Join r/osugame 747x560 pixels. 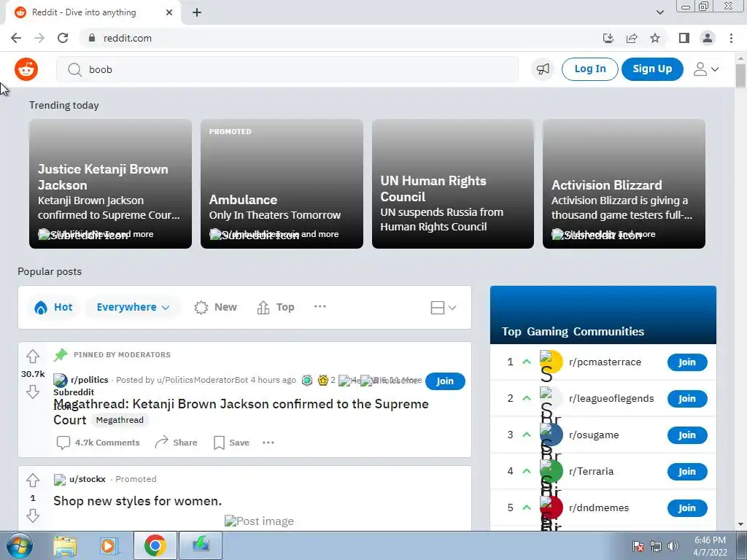pyautogui.click(x=687, y=435)
